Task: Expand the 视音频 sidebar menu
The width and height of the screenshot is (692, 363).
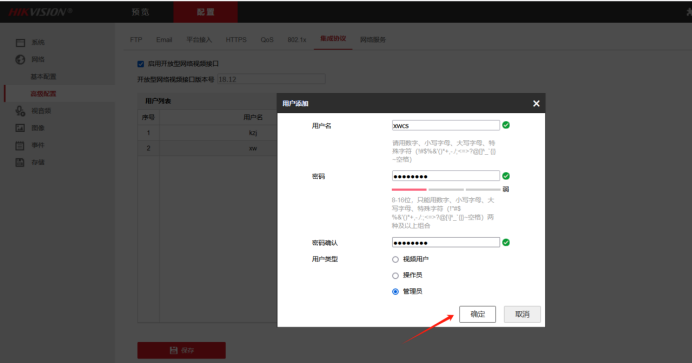Action: 41,111
